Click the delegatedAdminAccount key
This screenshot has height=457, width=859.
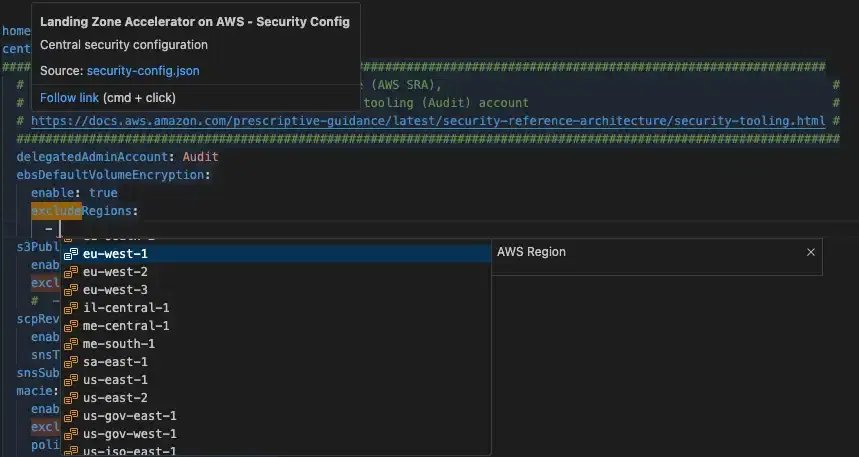click(92, 157)
